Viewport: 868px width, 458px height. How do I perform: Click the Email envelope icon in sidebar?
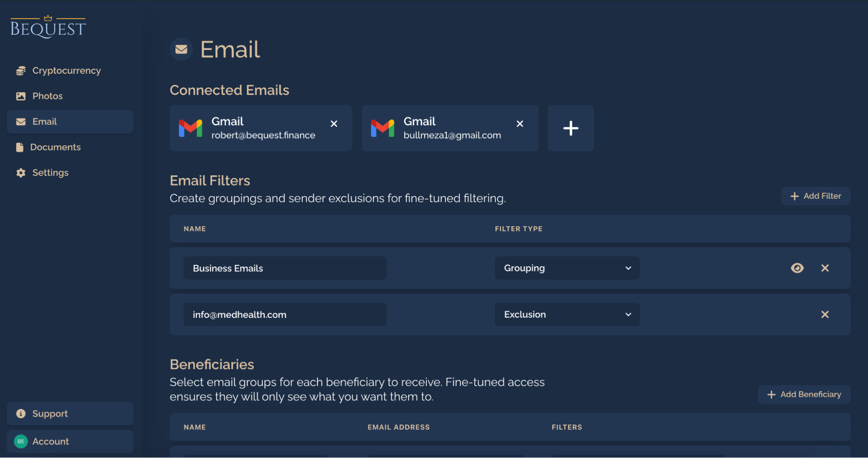point(20,122)
